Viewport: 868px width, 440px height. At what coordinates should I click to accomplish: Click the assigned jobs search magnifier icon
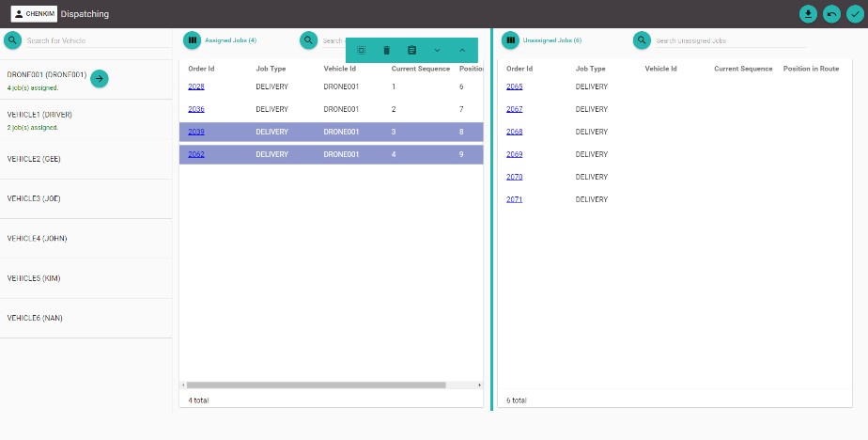pyautogui.click(x=308, y=39)
